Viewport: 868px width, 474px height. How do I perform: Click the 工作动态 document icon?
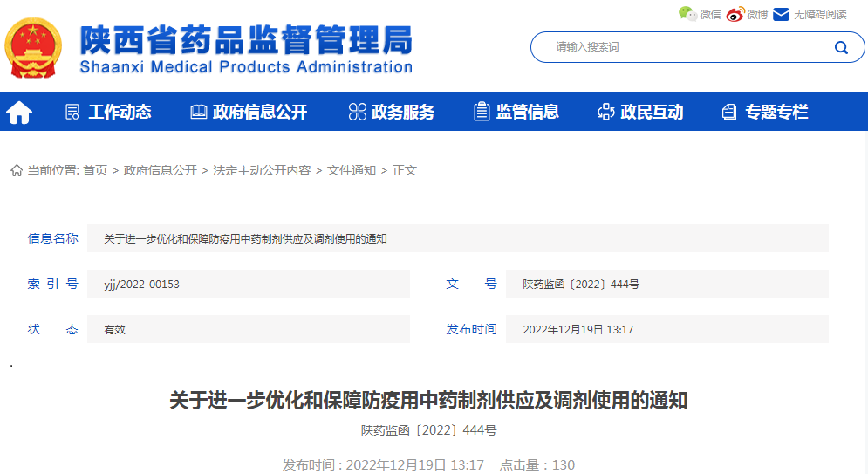[x=72, y=112]
